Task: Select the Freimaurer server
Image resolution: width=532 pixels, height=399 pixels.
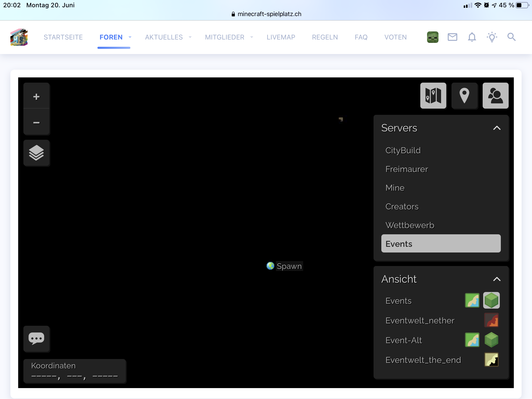Action: (x=407, y=169)
